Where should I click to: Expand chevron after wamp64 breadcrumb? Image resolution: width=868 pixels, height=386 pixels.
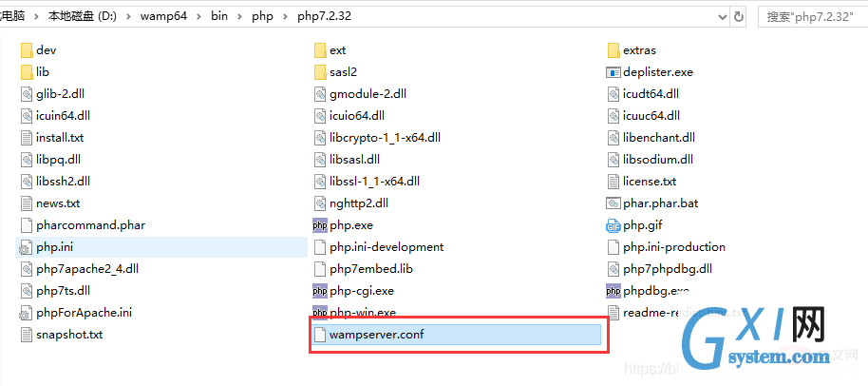tap(199, 16)
